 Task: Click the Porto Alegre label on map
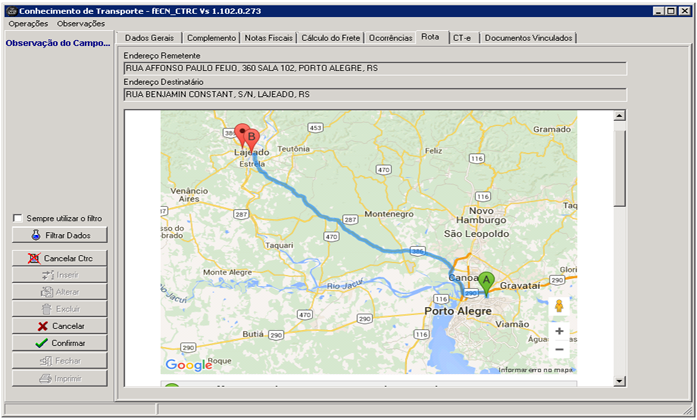(x=458, y=311)
